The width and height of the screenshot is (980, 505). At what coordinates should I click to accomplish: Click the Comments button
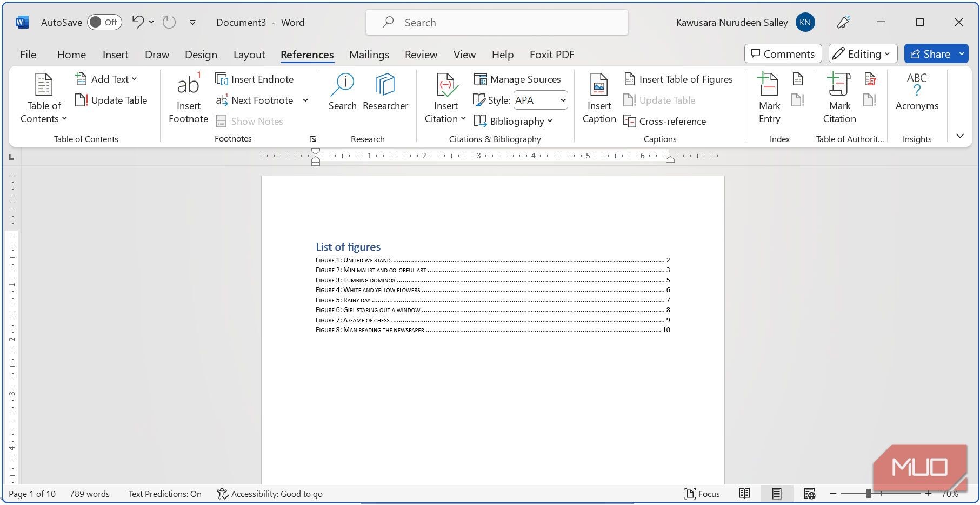click(783, 53)
